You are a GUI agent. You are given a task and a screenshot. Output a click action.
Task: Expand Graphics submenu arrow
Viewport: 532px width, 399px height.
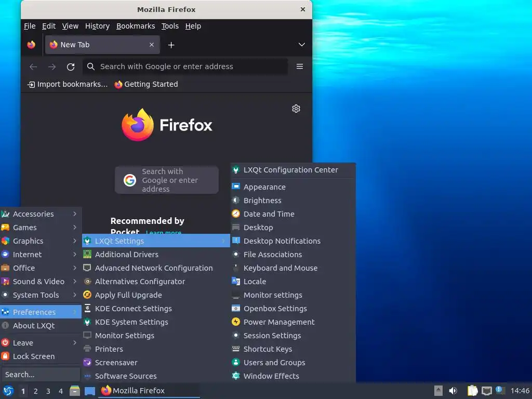75,241
